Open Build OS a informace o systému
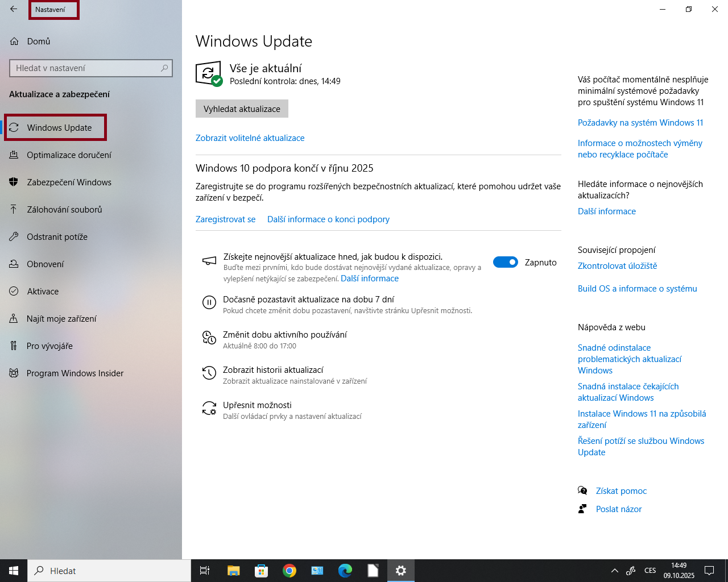This screenshot has height=582, width=728. click(x=637, y=289)
